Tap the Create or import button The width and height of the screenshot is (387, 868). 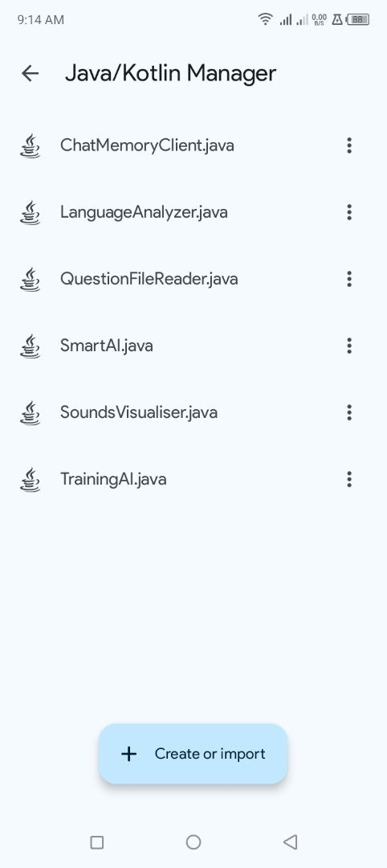coord(193,754)
